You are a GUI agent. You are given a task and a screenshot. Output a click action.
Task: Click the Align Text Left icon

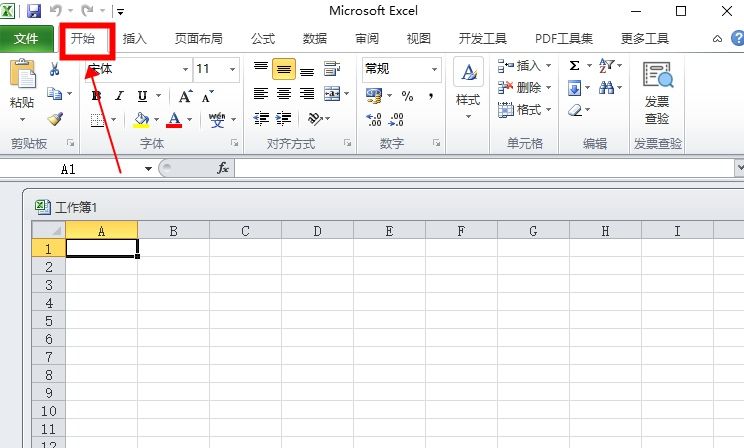click(260, 93)
